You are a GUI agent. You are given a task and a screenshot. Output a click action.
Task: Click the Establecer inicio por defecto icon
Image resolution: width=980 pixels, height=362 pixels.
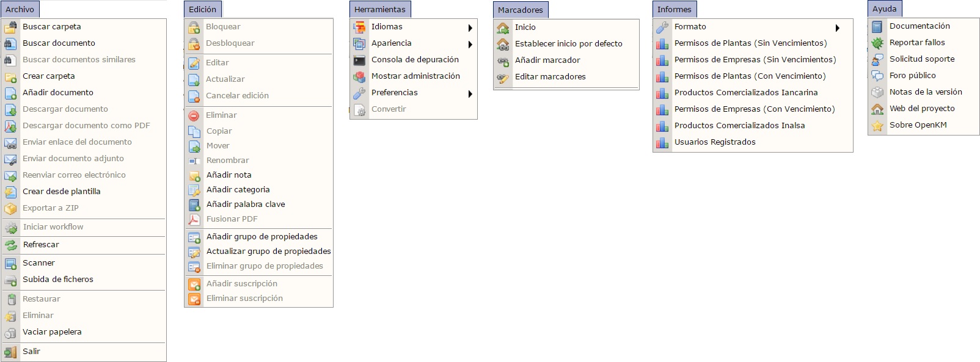[x=503, y=44]
